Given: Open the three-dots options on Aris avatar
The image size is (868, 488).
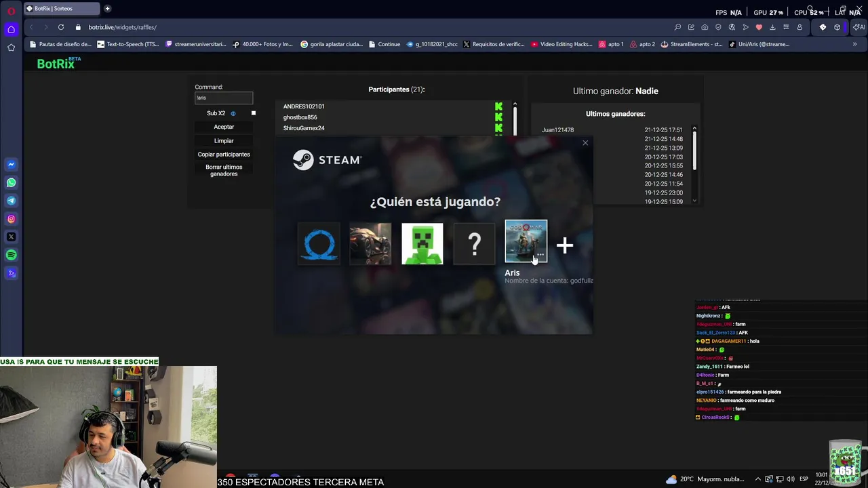Looking at the screenshot, I should point(540,254).
